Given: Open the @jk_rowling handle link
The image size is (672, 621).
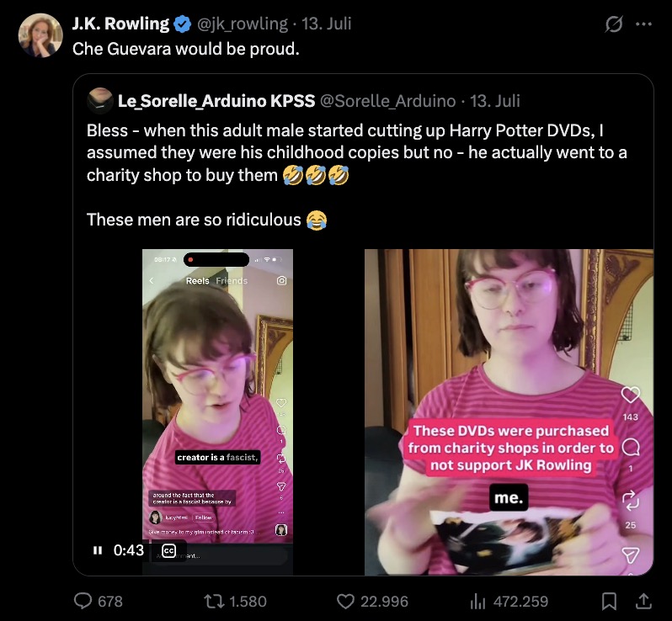Looking at the screenshot, I should point(243,24).
